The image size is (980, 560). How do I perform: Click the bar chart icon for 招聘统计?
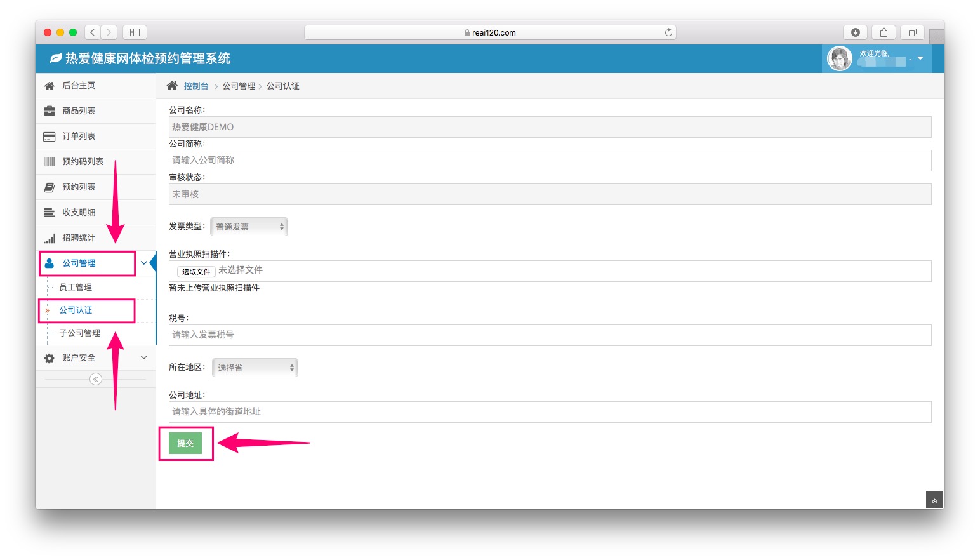(x=49, y=238)
